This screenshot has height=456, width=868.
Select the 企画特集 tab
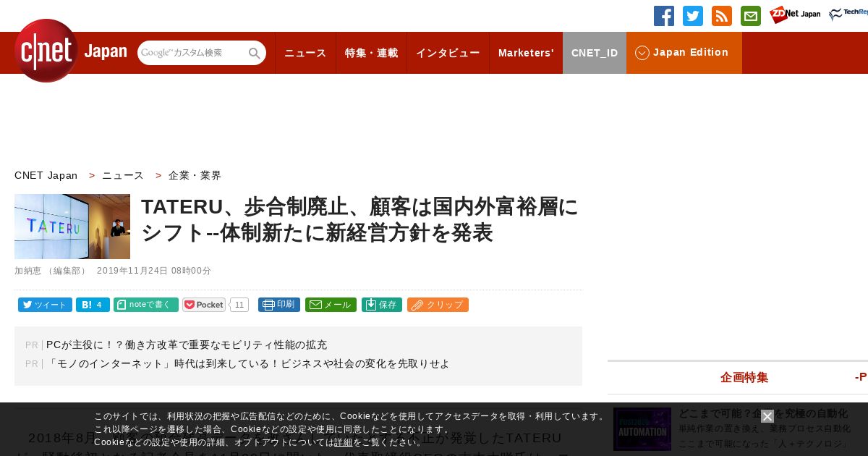[x=744, y=377]
